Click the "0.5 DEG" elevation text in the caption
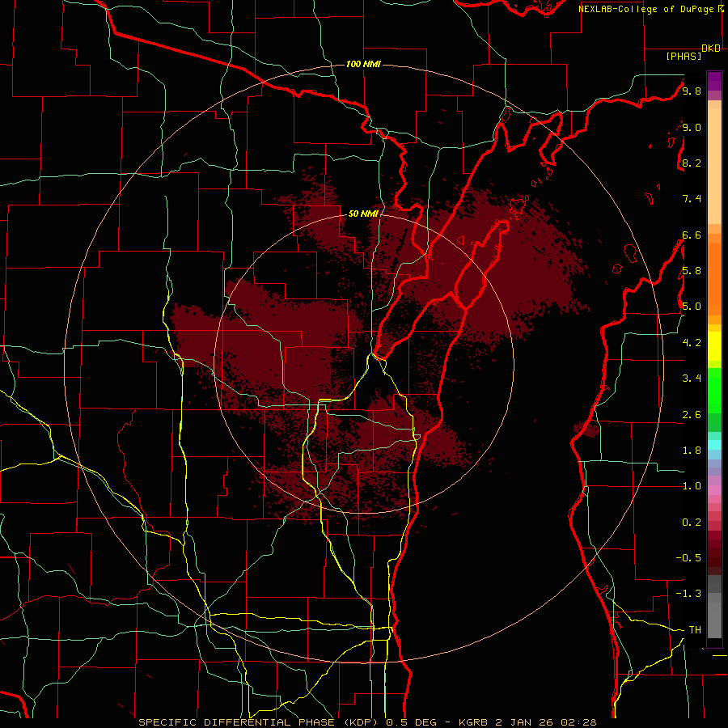This screenshot has height=728, width=728. pos(412,722)
